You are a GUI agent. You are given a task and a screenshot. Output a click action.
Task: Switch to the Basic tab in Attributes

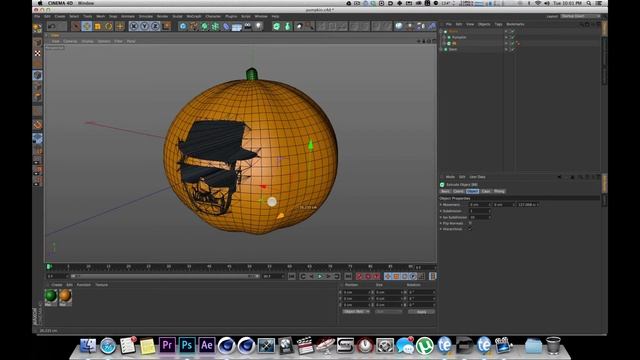point(445,191)
